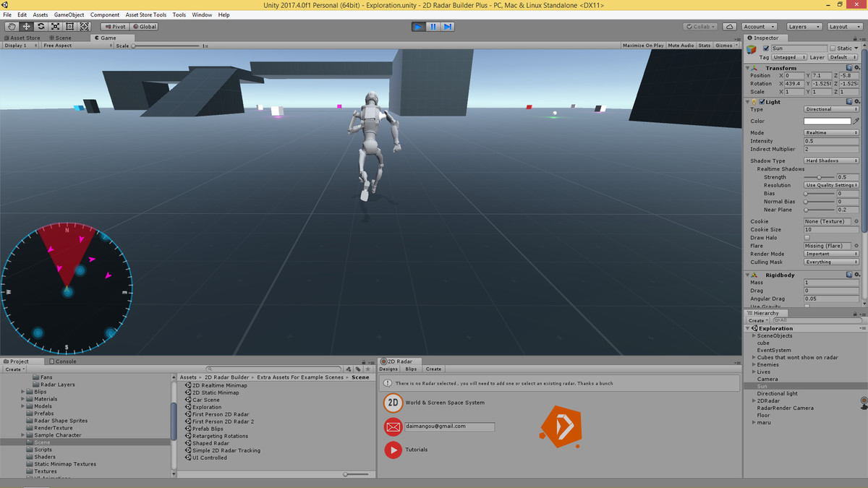Switch to the Blips tab in 2D Radar

pyautogui.click(x=410, y=369)
